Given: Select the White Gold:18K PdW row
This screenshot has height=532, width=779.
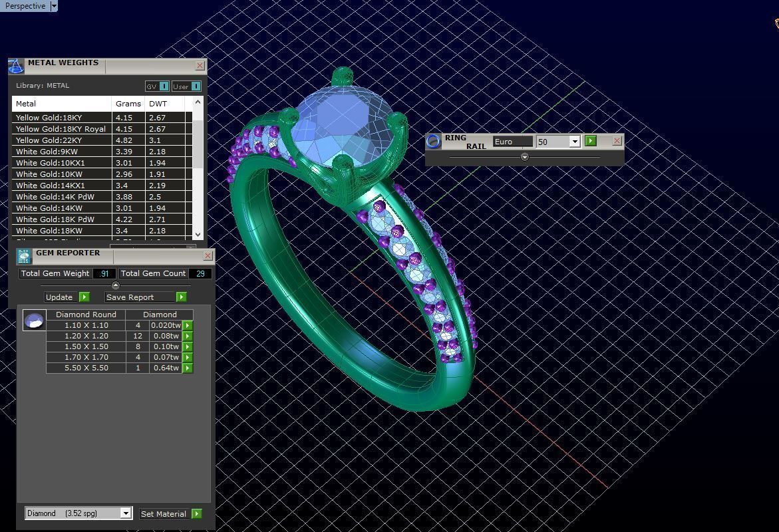Looking at the screenshot, I should (102, 219).
